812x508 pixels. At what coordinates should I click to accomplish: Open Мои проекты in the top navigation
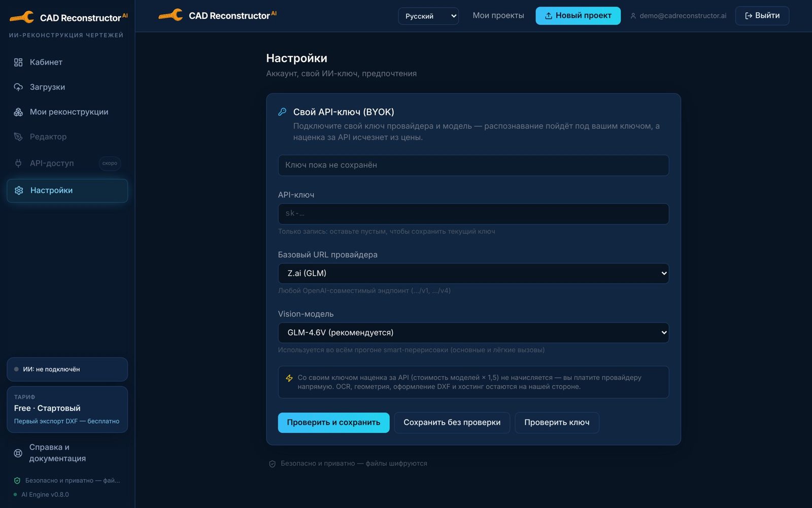[x=498, y=16]
